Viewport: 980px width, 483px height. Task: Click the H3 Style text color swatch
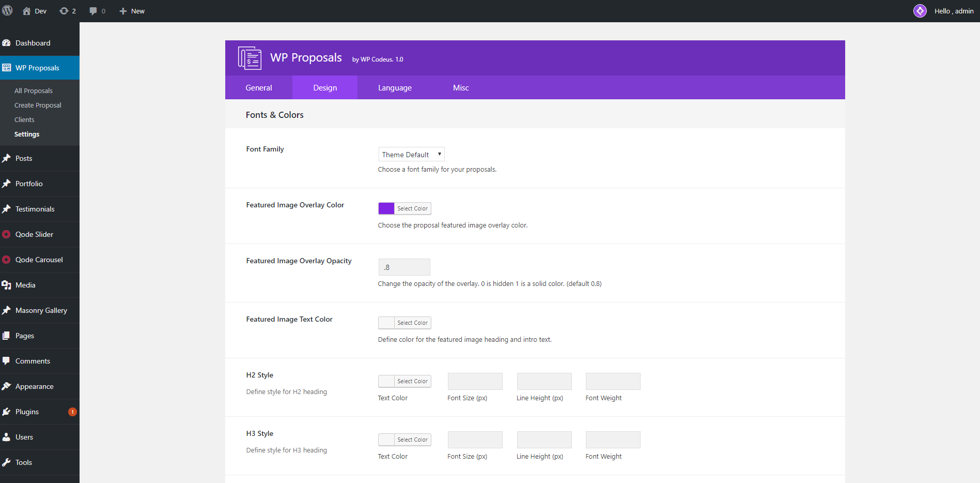tap(386, 440)
